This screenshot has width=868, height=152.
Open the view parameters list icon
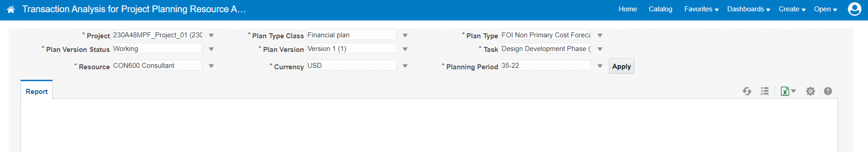[x=764, y=91]
